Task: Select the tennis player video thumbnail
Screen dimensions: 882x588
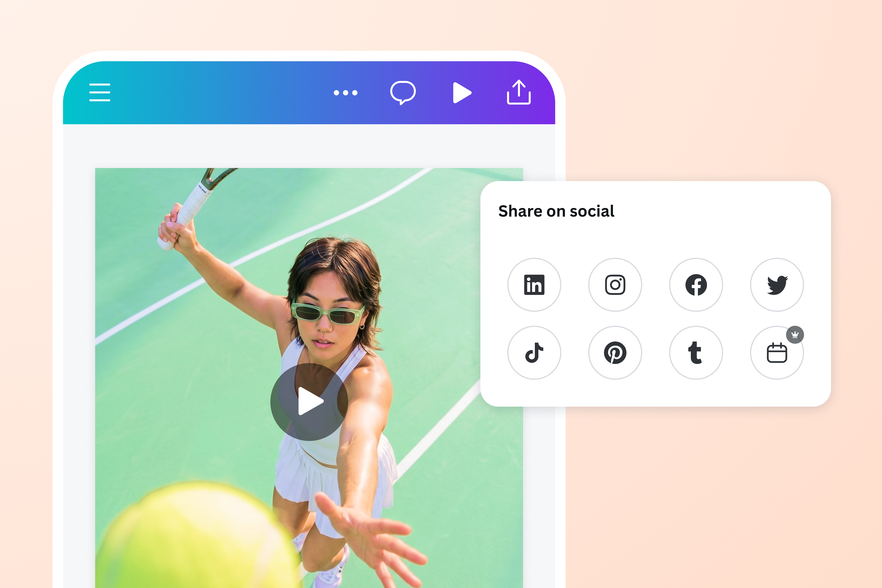Action: point(309,378)
